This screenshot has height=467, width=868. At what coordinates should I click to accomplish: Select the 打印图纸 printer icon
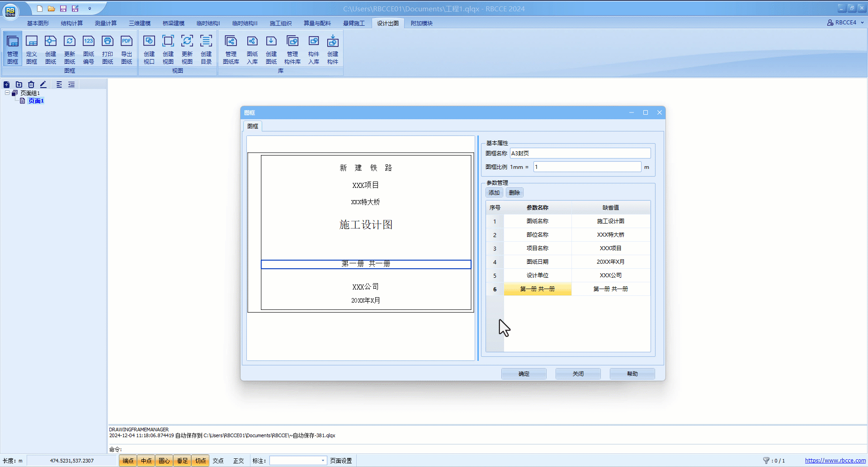coord(108,49)
